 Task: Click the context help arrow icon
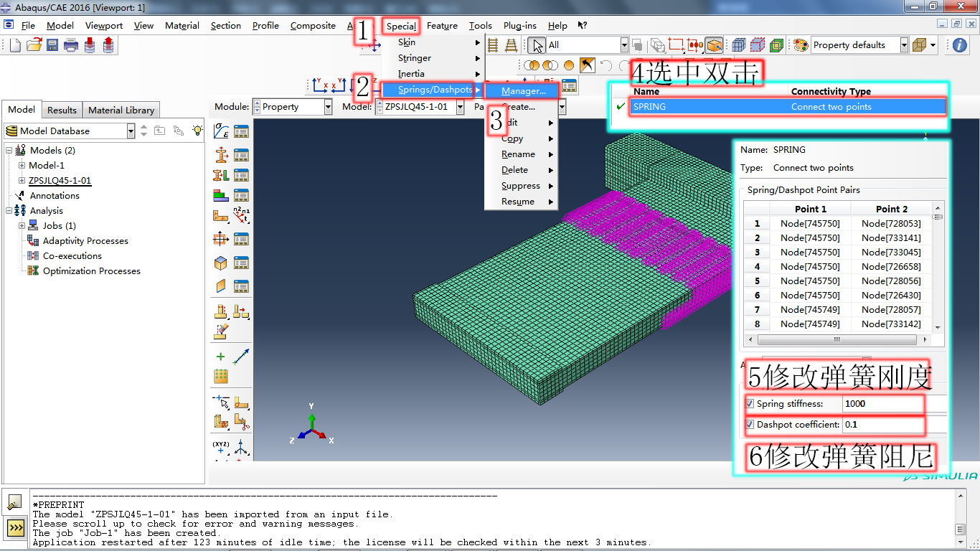pyautogui.click(x=583, y=26)
